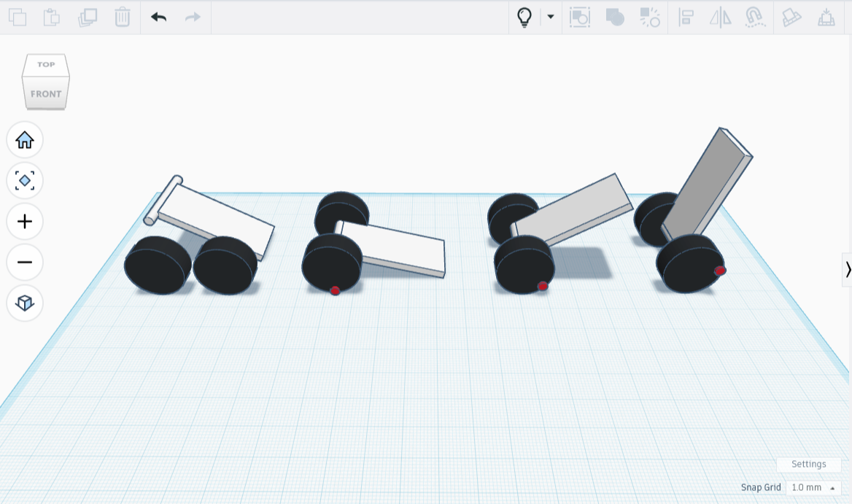This screenshot has width=852, height=504.
Task: Open workplane Settings
Action: [x=808, y=464]
